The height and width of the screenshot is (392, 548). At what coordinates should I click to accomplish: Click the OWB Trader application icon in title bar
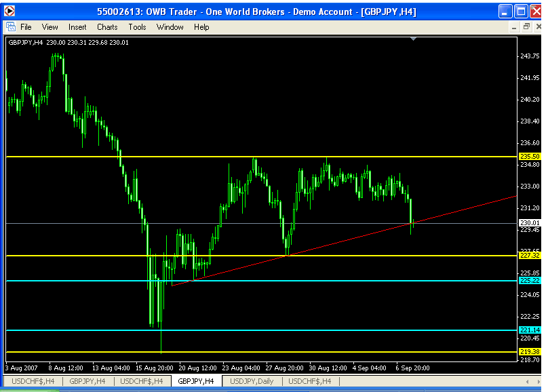click(x=9, y=11)
